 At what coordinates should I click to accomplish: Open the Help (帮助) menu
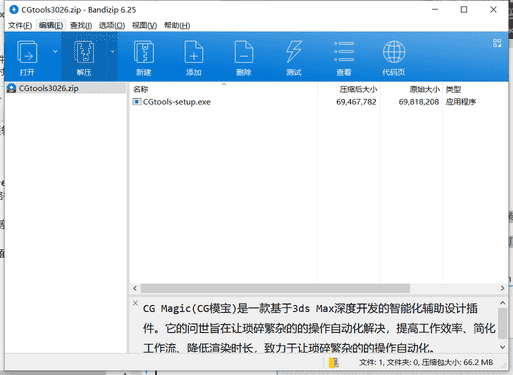click(177, 25)
